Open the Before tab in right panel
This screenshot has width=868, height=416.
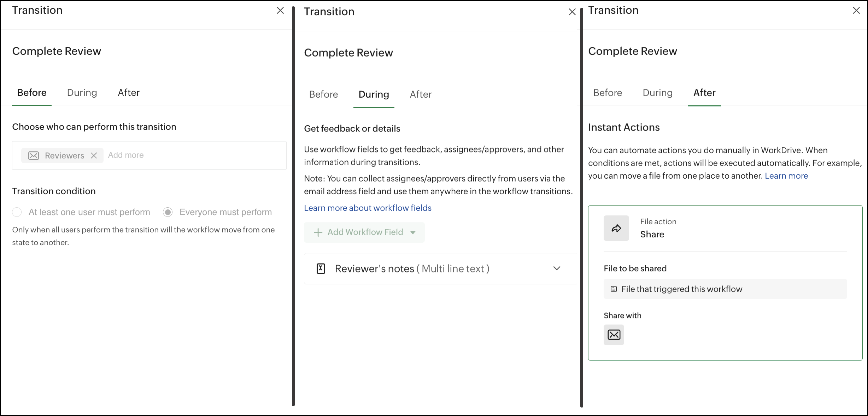tap(608, 93)
